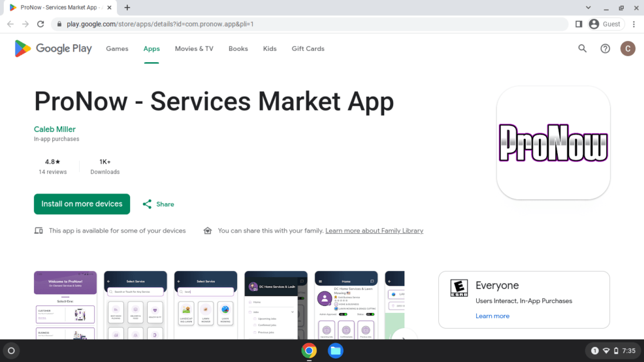Click the ProNow app logo image
Image resolution: width=644 pixels, height=362 pixels.
point(553,143)
